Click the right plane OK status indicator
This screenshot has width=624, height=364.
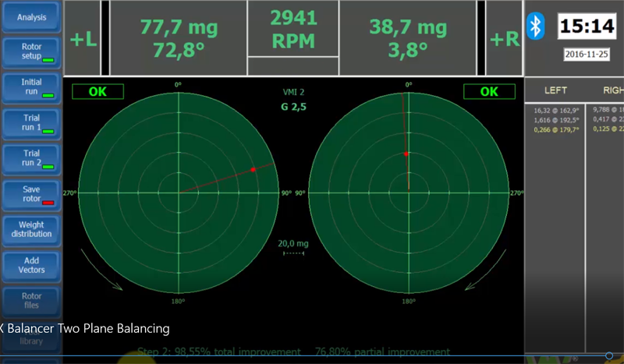(x=489, y=91)
